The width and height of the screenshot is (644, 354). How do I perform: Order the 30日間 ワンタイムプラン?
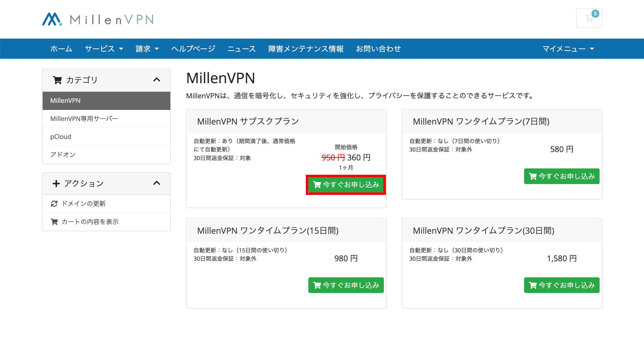click(562, 285)
